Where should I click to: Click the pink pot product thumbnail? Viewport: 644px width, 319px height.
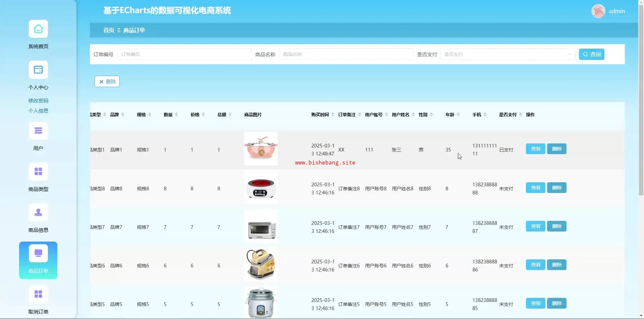[261, 149]
